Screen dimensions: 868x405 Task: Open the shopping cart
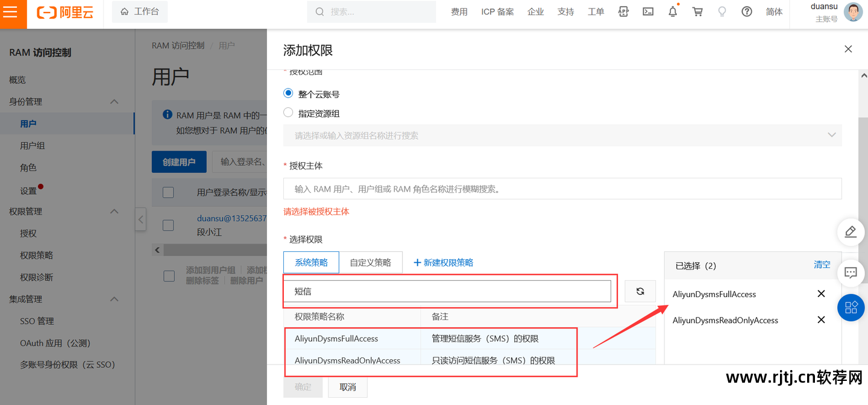697,11
